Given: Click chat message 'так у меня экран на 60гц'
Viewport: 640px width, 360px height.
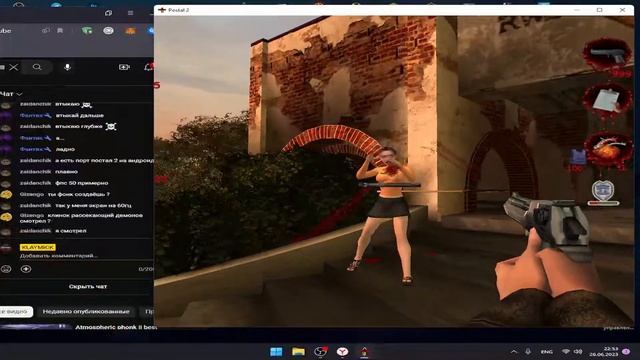Looking at the screenshot, I should click(x=93, y=205).
